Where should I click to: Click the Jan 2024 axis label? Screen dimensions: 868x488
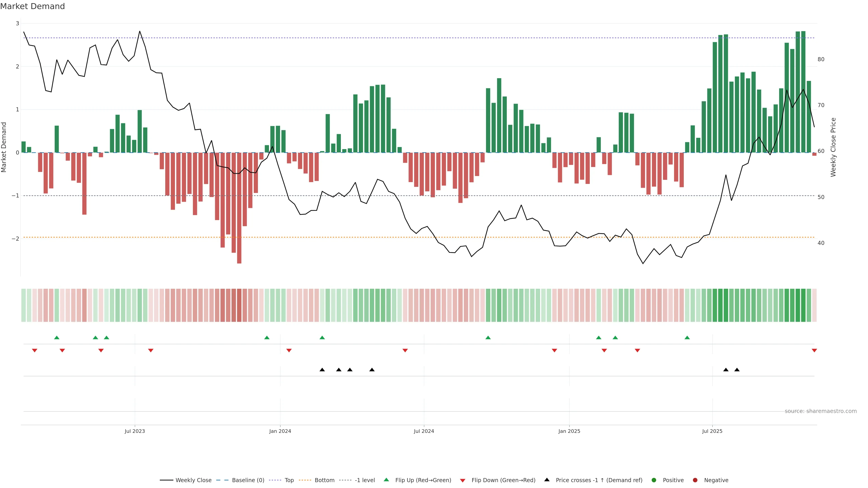[x=280, y=431]
